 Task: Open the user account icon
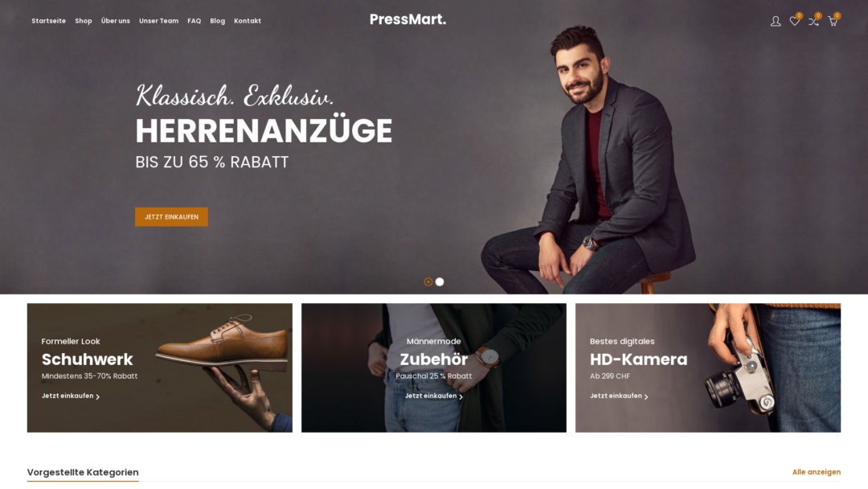776,21
